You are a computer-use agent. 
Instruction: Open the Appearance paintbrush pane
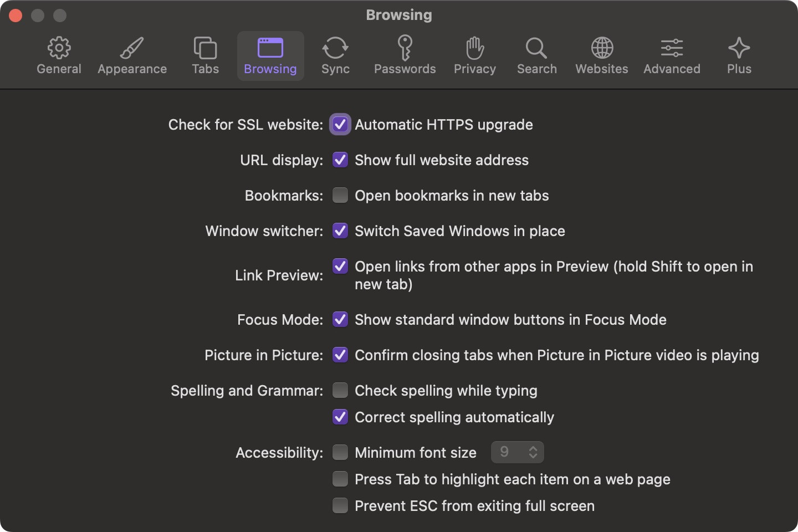pyautogui.click(x=132, y=56)
